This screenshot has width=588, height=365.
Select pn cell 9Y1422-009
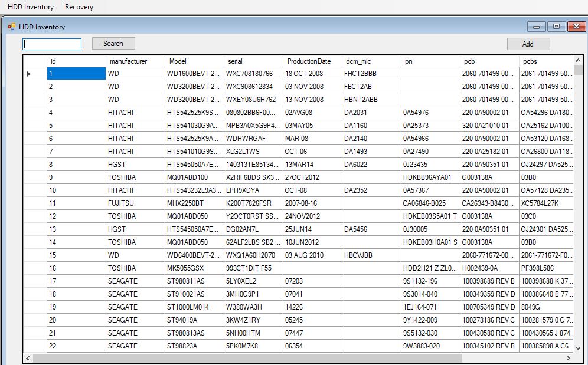click(x=430, y=320)
